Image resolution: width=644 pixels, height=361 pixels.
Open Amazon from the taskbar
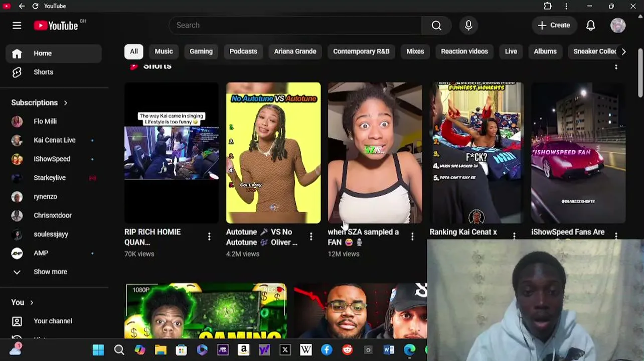tap(243, 350)
